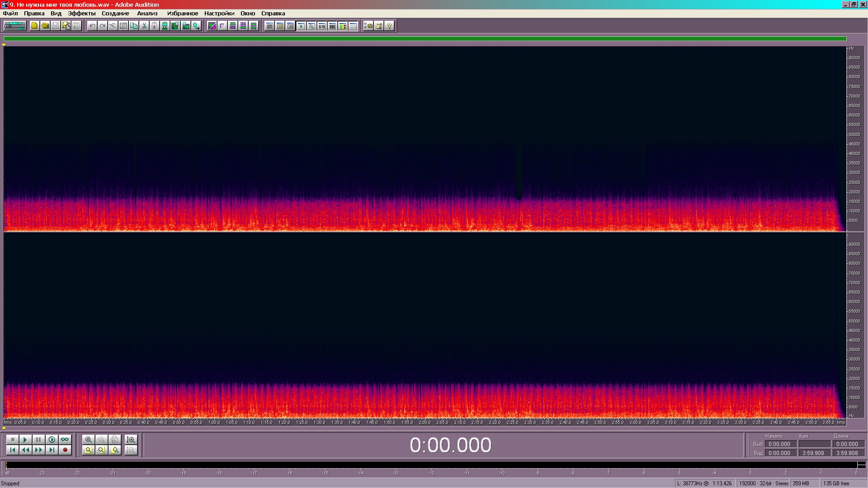868x488 pixels.
Task: Click the open file folder icon
Action: click(x=45, y=26)
